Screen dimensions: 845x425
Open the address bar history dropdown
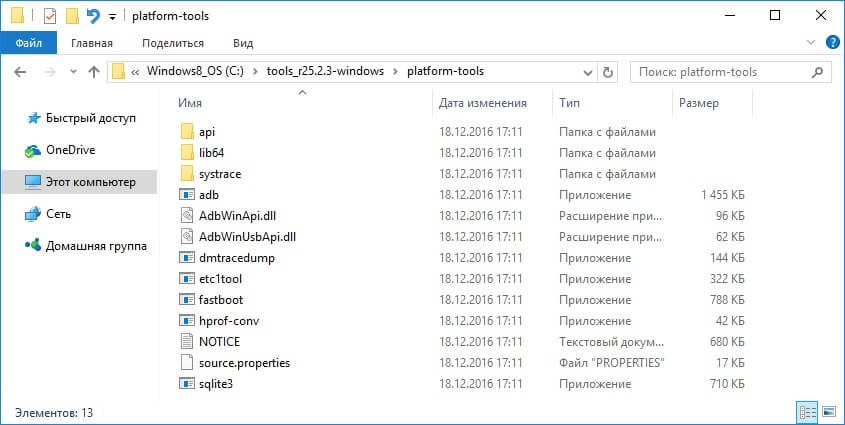coord(586,72)
